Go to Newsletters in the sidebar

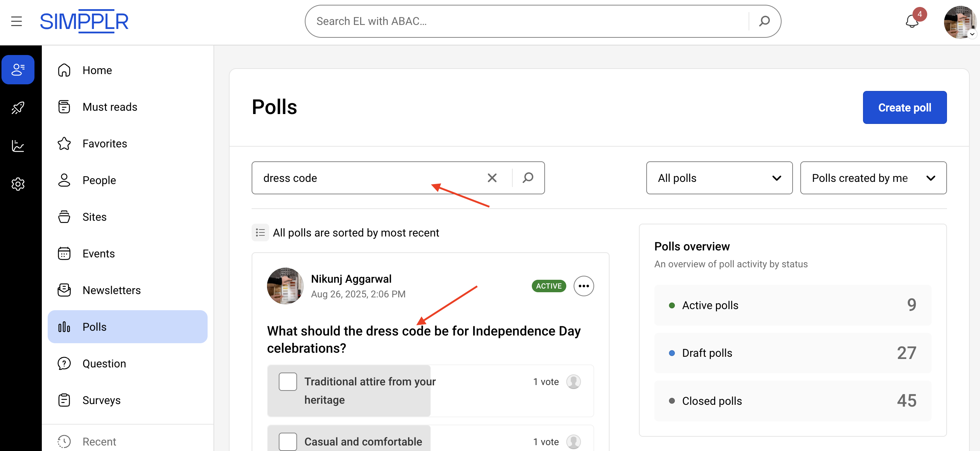111,290
